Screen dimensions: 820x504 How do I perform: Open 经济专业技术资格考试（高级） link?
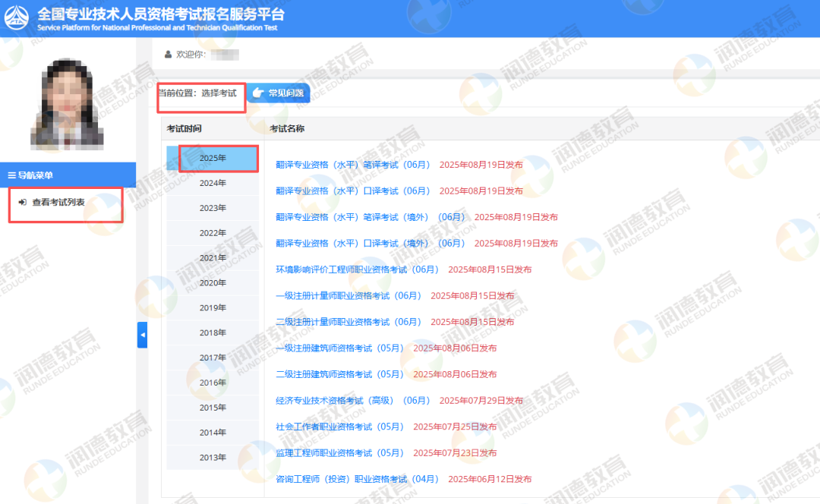tap(353, 400)
